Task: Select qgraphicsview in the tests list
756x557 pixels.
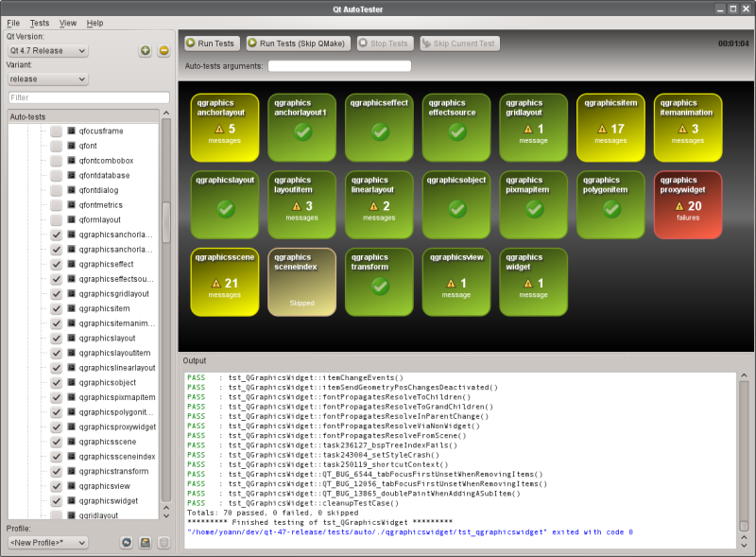Action: 105,486
